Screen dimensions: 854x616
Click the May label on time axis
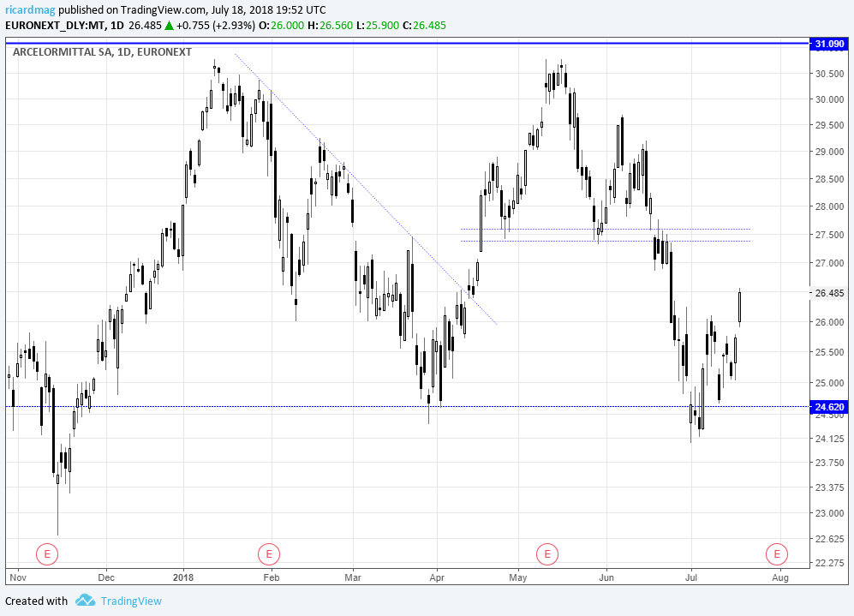click(x=518, y=577)
